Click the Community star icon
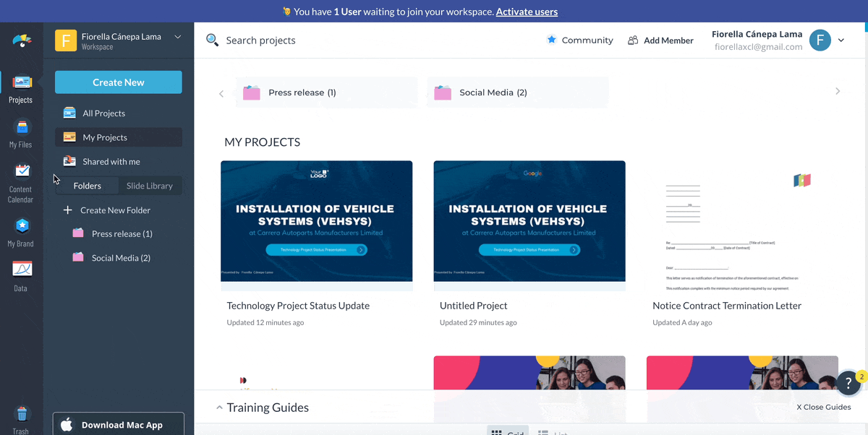 pyautogui.click(x=551, y=40)
